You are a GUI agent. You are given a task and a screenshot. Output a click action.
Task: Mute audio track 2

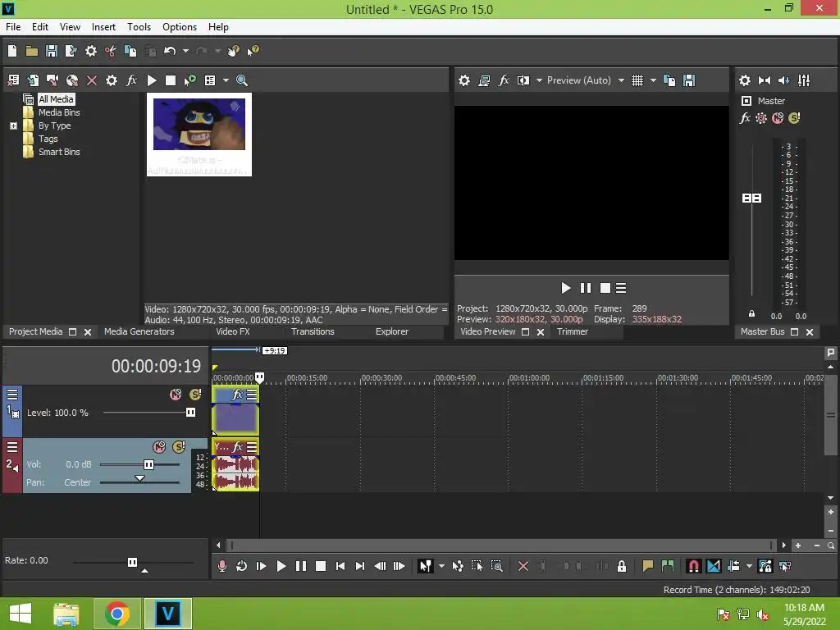pyautogui.click(x=159, y=447)
